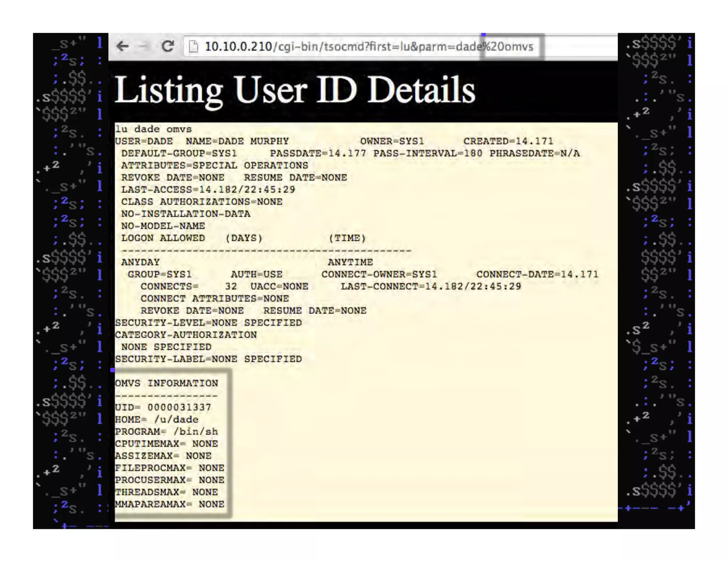Viewport: 728px width, 562px height.
Task: Click the NAME=DADE MURPHY text
Action: point(237,141)
